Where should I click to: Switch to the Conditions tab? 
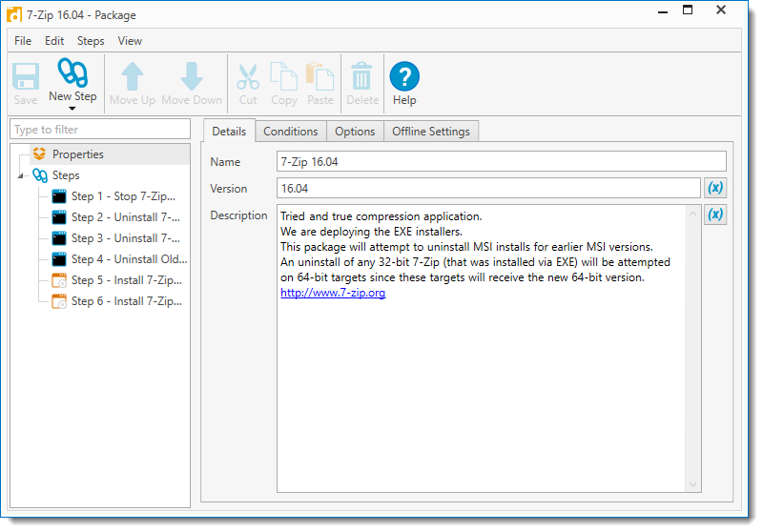tap(290, 132)
